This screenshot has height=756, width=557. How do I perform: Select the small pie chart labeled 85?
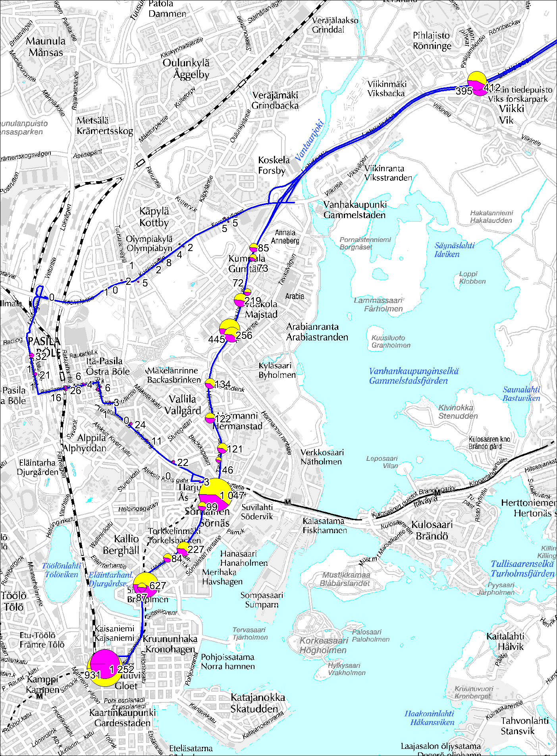[x=254, y=247]
